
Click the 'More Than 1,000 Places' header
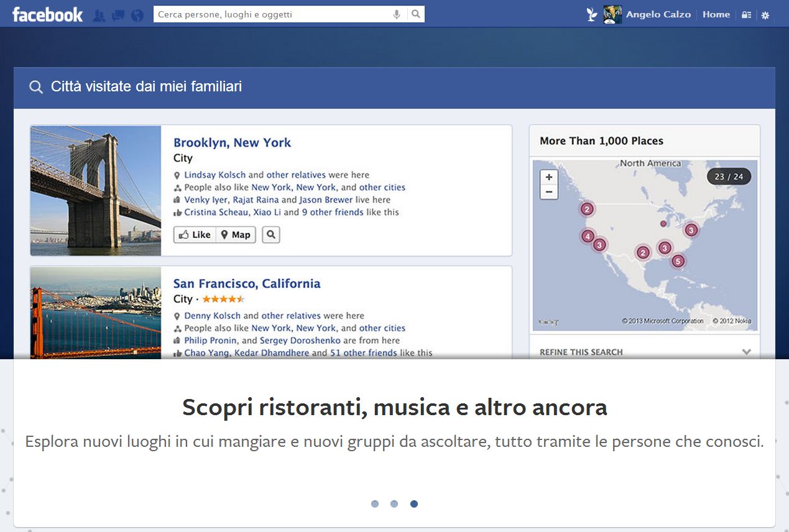tap(601, 141)
